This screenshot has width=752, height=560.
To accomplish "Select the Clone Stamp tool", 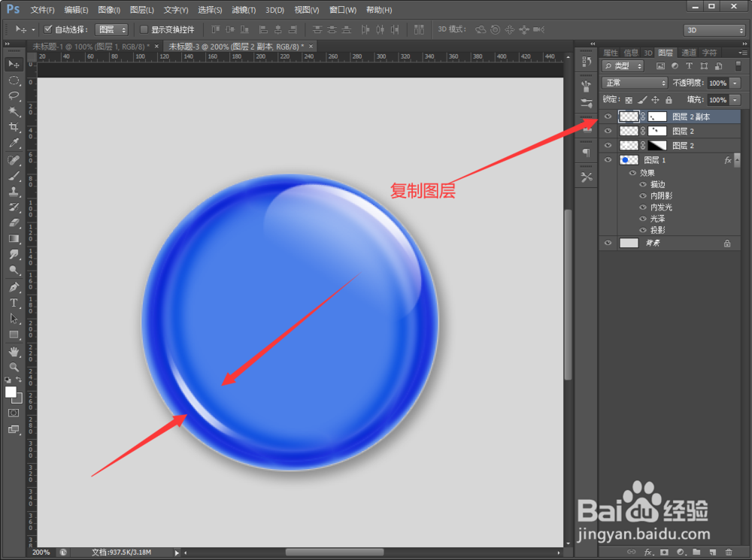I will [x=14, y=192].
